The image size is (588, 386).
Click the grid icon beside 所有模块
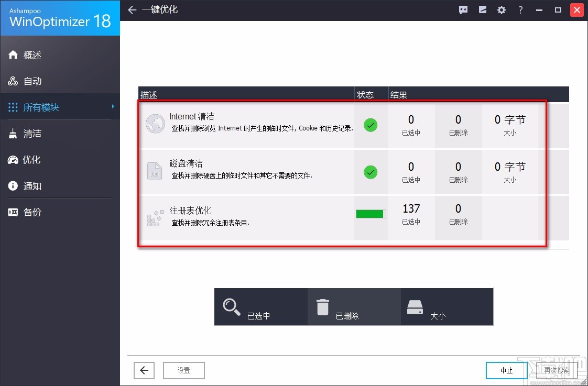pyautogui.click(x=13, y=107)
